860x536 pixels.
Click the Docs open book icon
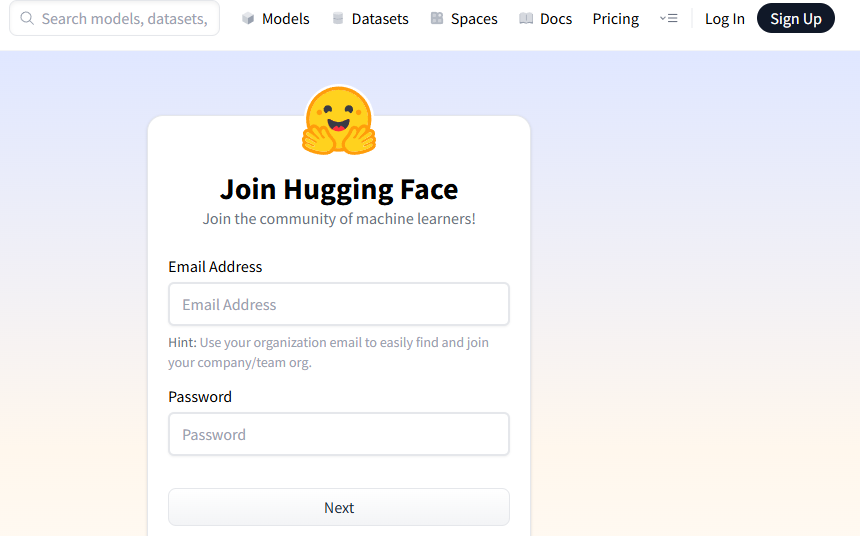click(x=525, y=18)
